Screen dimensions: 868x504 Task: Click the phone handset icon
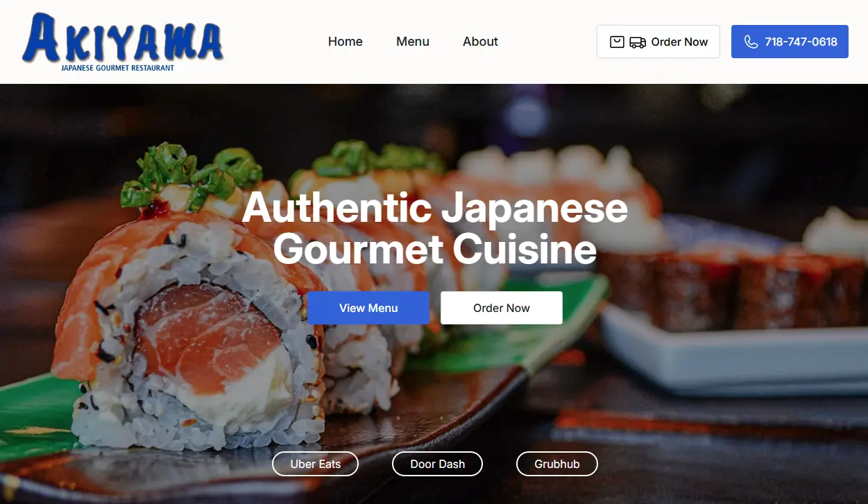(x=751, y=42)
